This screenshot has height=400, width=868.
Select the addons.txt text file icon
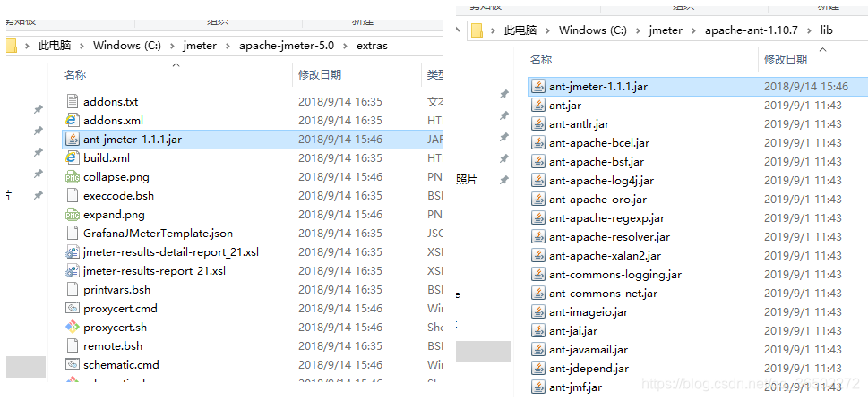72,101
